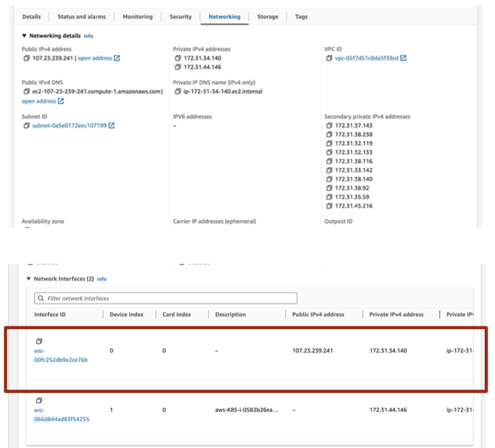Screen dimensions: 495x448
Task: Open the Storage tab
Action: 267,16
